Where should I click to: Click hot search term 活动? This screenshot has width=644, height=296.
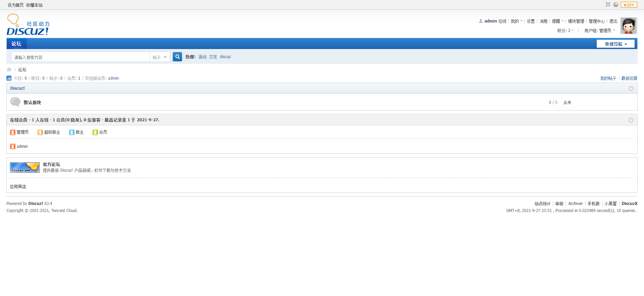click(x=202, y=57)
